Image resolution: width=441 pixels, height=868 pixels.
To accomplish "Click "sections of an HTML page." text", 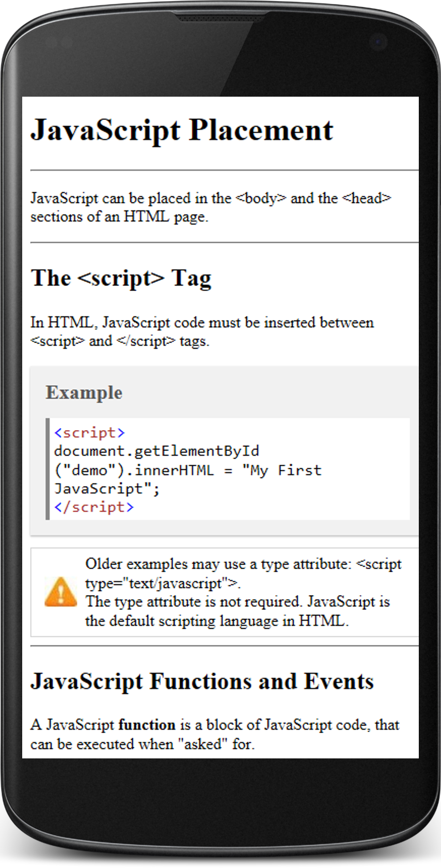I will [119, 217].
